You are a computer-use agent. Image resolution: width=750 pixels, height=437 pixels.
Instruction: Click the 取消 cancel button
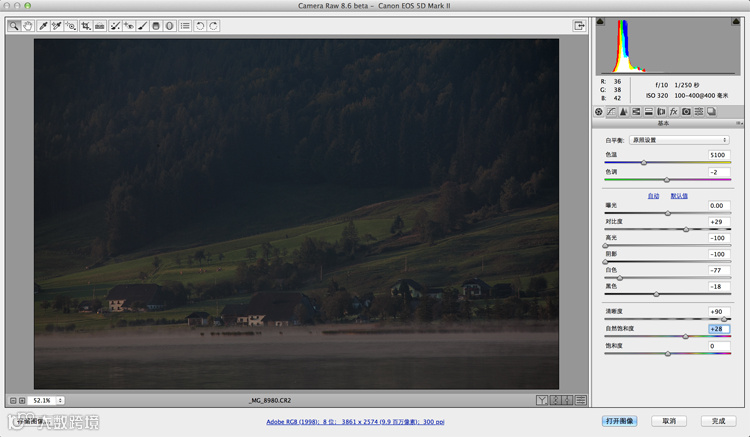pyautogui.click(x=669, y=421)
